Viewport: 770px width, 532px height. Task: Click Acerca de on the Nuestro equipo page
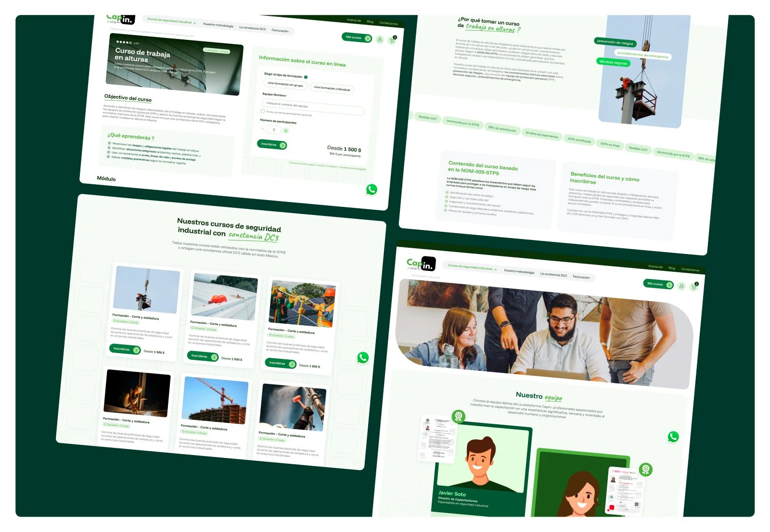click(x=655, y=266)
